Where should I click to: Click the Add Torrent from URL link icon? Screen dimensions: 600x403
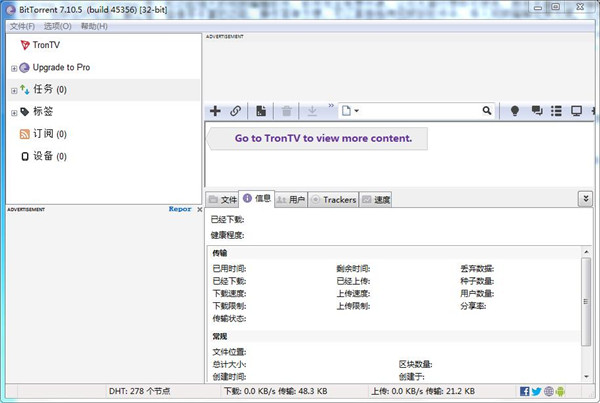[235, 111]
